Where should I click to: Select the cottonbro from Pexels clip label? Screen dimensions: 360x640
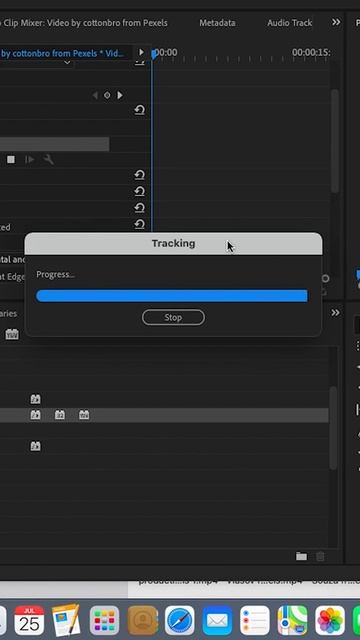point(62,53)
